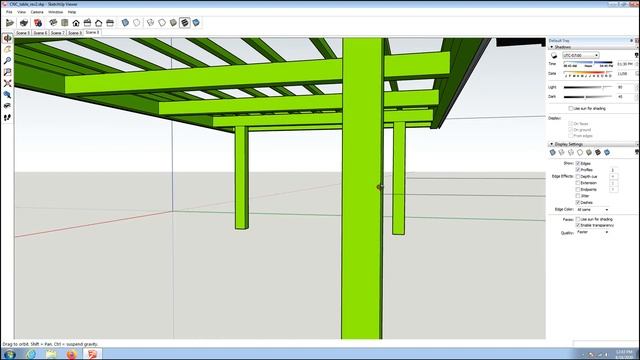This screenshot has width=640, height=360.
Task: Collapse the Shadows panel section
Action: coord(552,47)
